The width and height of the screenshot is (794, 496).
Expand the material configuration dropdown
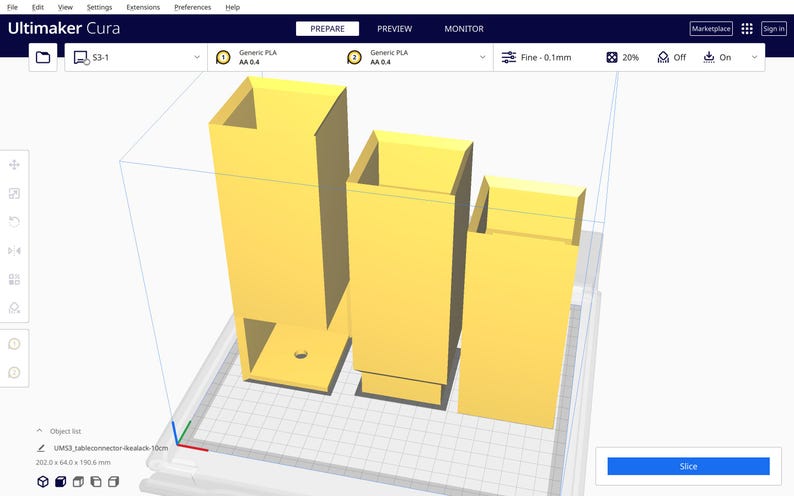(x=483, y=57)
